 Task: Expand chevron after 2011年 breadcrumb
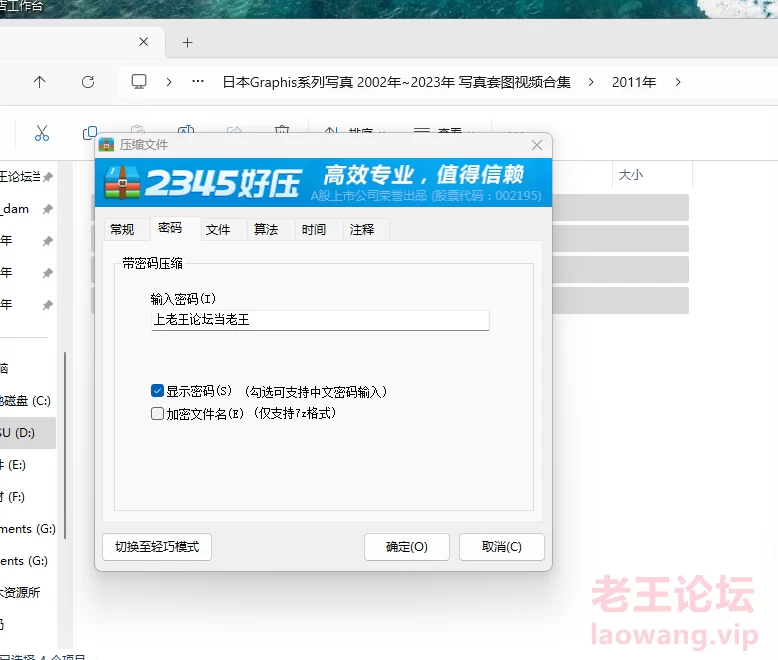tap(678, 82)
